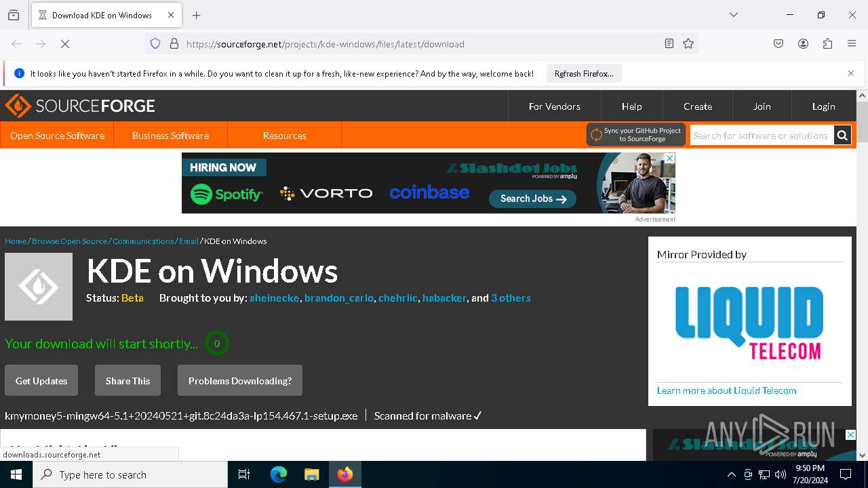
Task: Click Browse Open Source breadcrumb
Action: (70, 241)
